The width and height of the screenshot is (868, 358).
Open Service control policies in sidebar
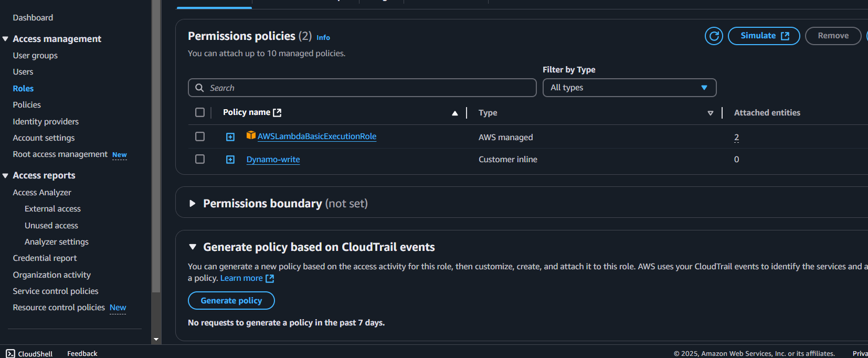(56, 291)
